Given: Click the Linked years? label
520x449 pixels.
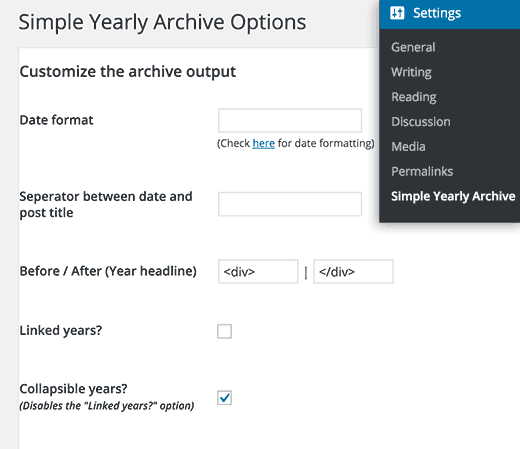Looking at the screenshot, I should [x=61, y=331].
